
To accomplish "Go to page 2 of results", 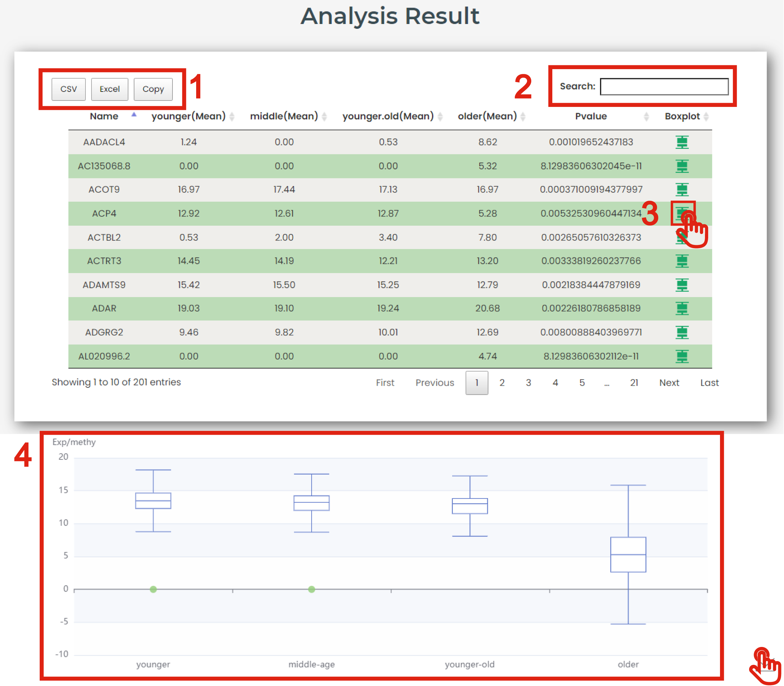I will [502, 383].
